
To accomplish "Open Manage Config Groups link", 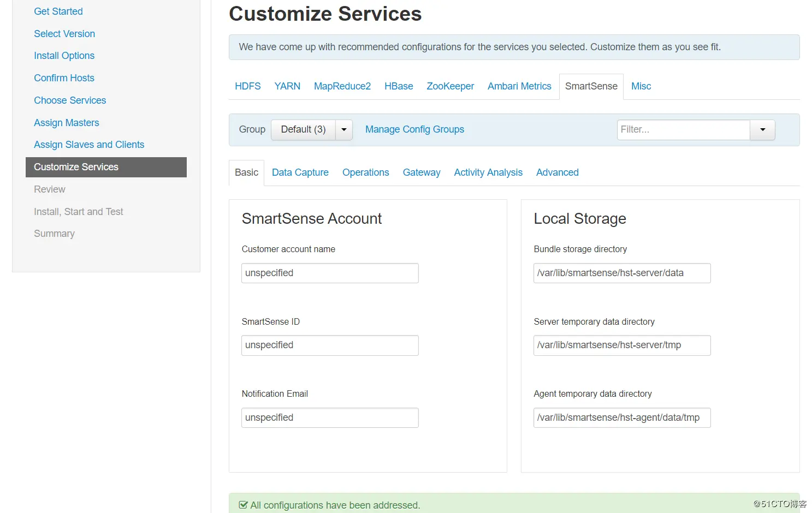I will tap(414, 129).
